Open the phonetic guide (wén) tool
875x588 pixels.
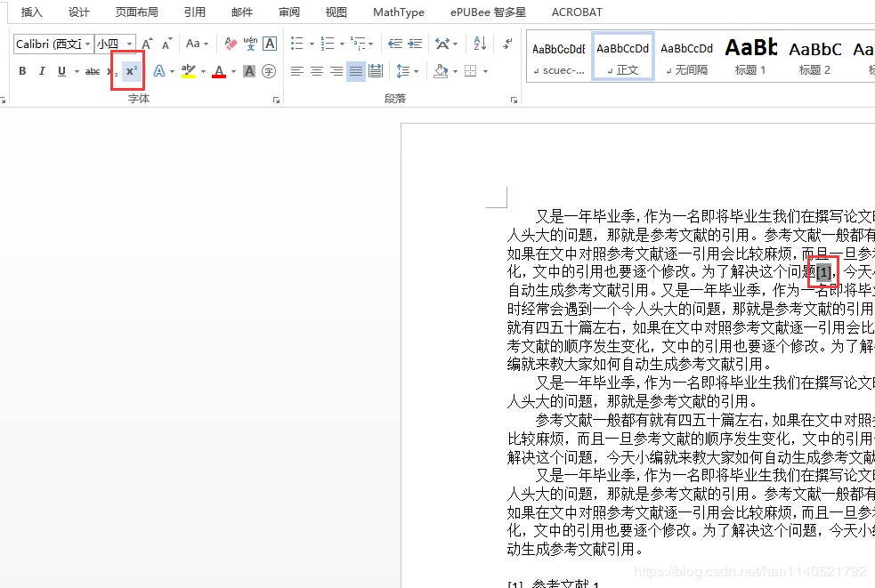[x=250, y=44]
